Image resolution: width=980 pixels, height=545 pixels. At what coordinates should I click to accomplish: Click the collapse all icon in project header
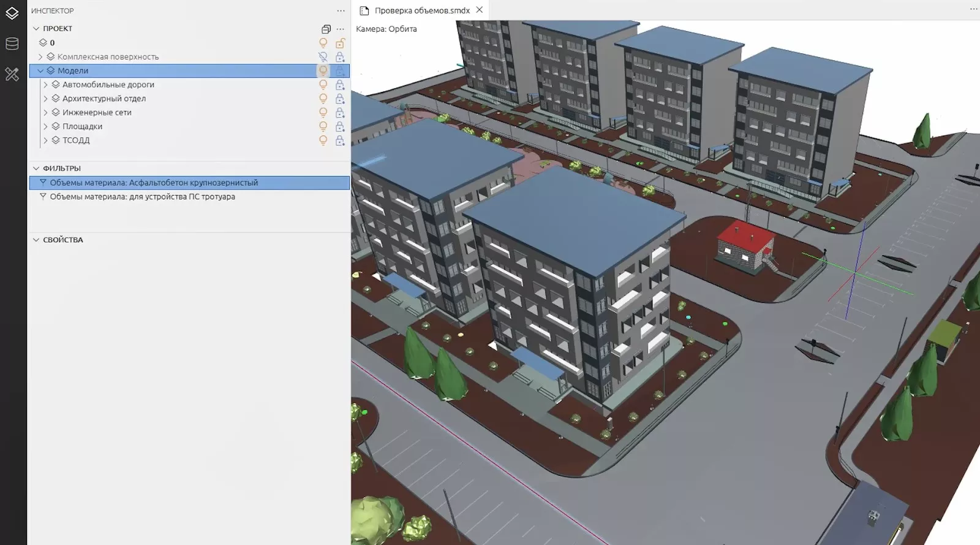pos(326,29)
